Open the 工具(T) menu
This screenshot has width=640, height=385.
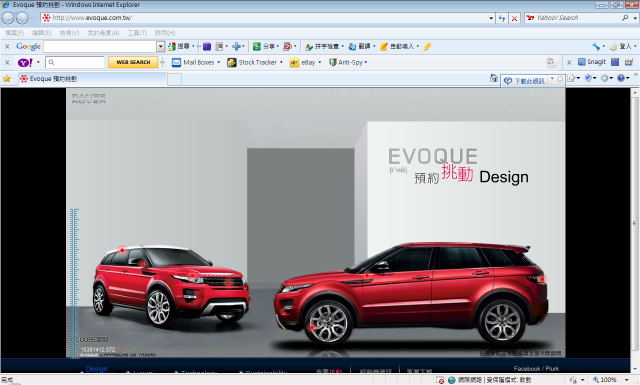[137, 33]
